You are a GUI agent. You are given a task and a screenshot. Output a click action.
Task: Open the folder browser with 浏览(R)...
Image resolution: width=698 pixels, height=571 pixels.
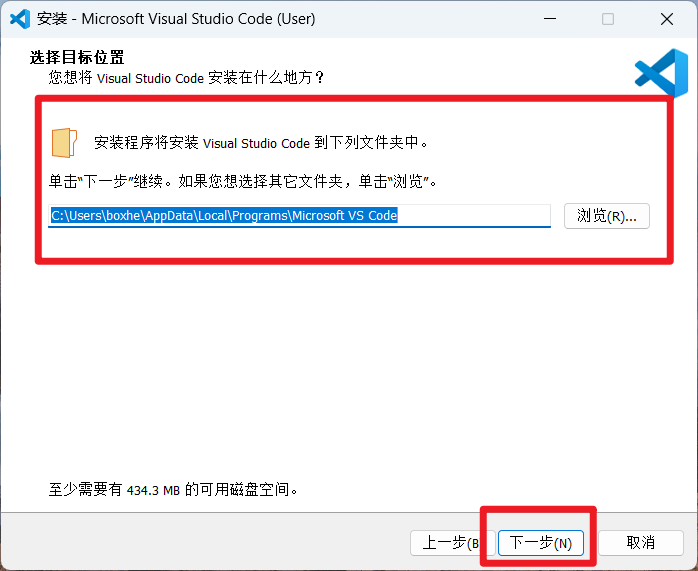pyautogui.click(x=607, y=216)
